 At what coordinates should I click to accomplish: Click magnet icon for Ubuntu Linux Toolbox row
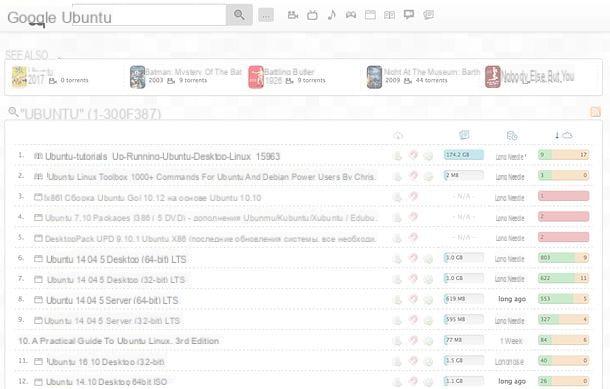tap(413, 176)
